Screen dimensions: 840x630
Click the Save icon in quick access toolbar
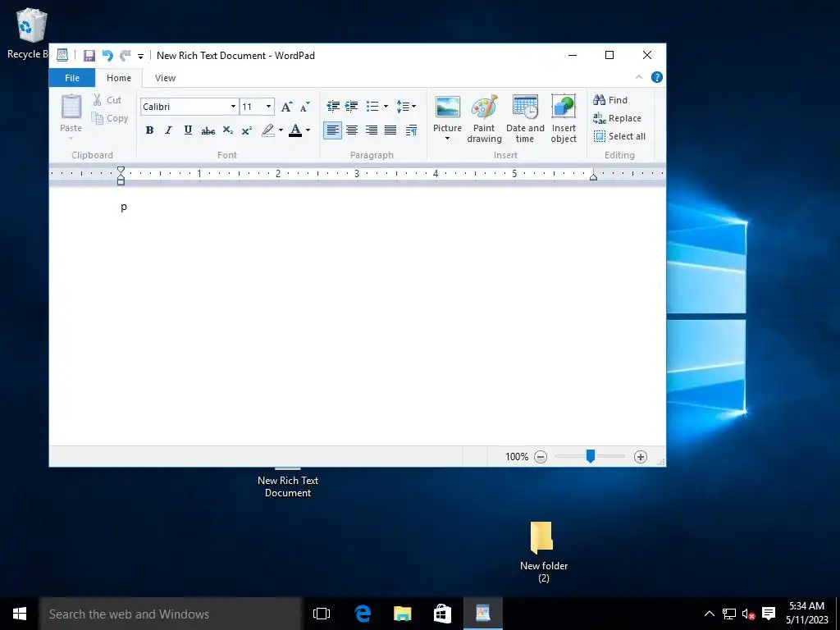89,56
